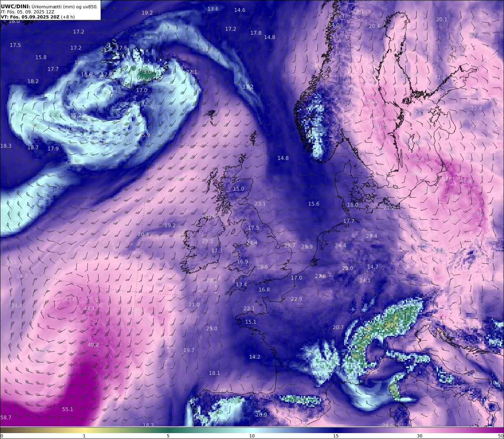The image size is (504, 439).
Task: Click the 17.3 value label
Action: click(x=217, y=250)
